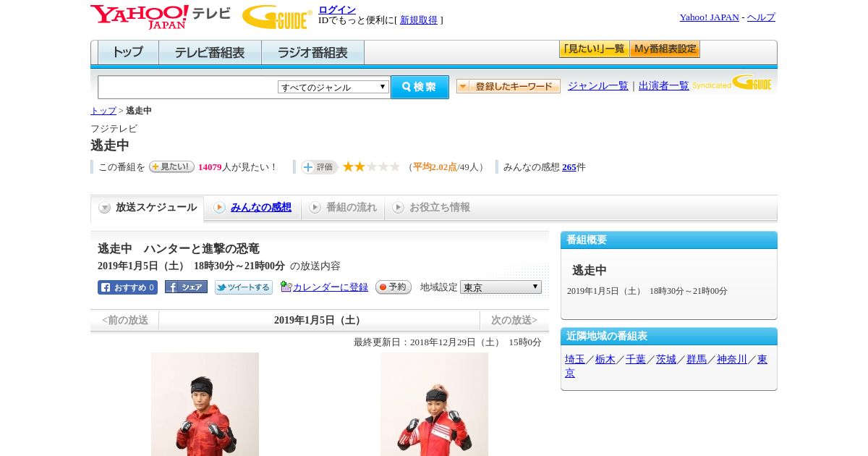Go to 次の放送> next broadcast
This screenshot has width=868, height=456.
[x=514, y=320]
